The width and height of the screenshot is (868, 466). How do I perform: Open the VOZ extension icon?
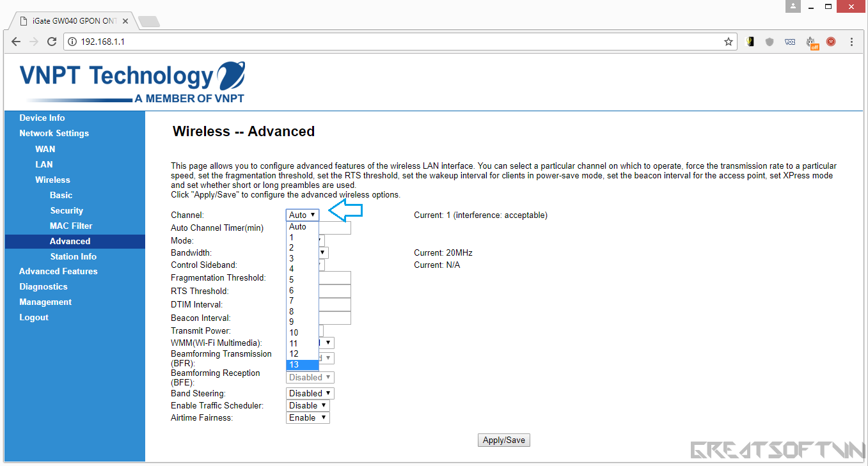click(790, 42)
